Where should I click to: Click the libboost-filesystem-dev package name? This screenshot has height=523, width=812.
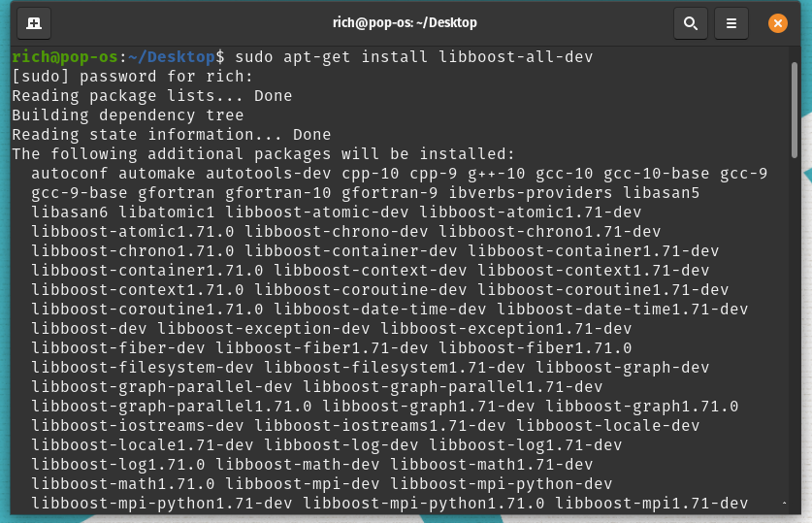point(142,368)
